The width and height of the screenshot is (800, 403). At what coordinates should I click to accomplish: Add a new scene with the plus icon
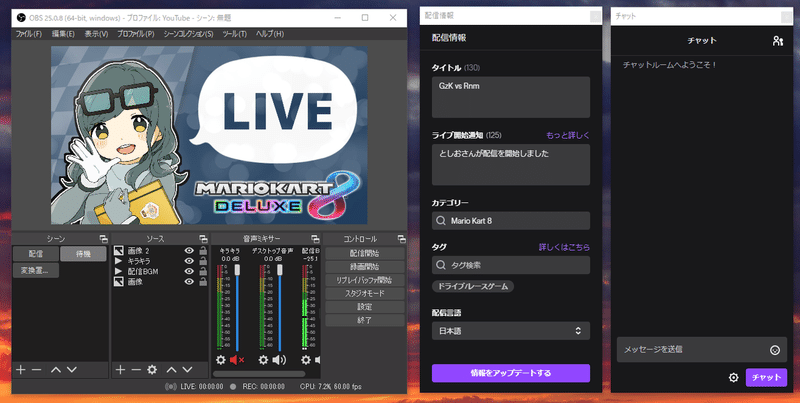[x=20, y=370]
